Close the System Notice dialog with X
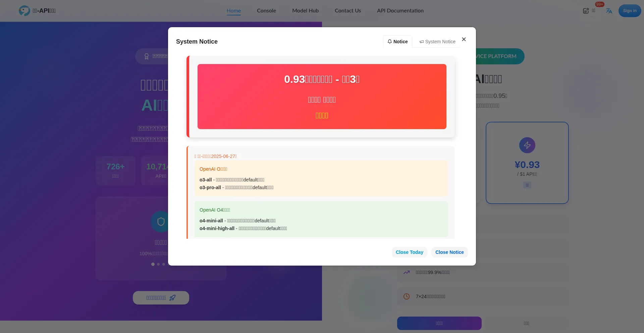This screenshot has width=644, height=333. (464, 39)
